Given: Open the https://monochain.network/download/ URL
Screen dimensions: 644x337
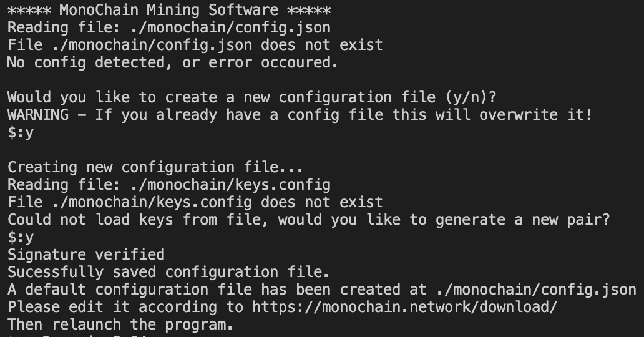Looking at the screenshot, I should point(404,307).
